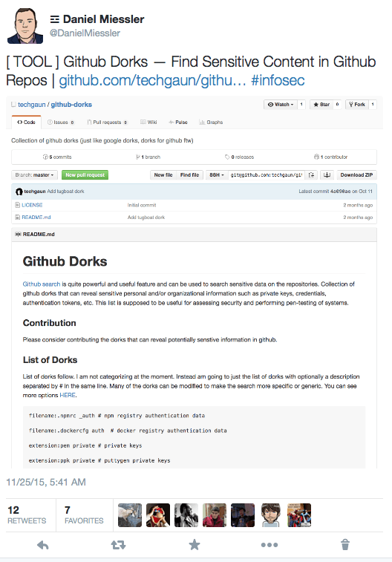Image resolution: width=392 pixels, height=562 pixels.
Task: Switch to the Issues tab
Action: [61, 122]
